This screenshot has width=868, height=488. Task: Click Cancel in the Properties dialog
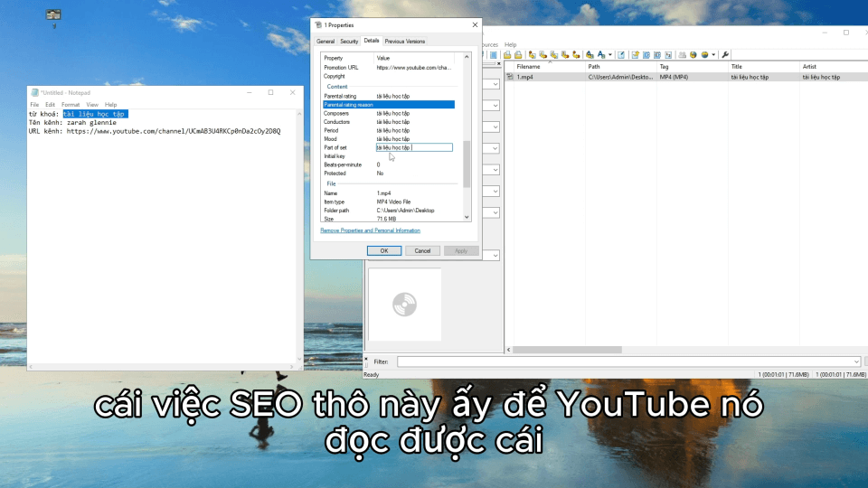pos(422,251)
